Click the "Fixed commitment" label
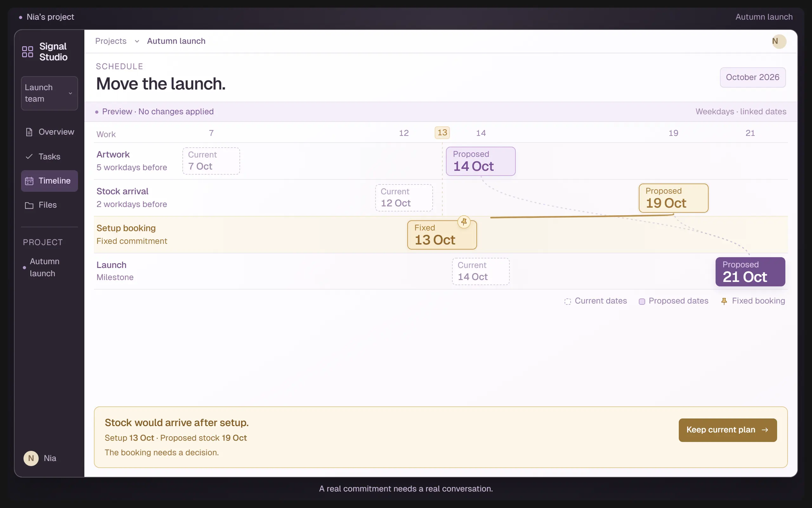The height and width of the screenshot is (508, 812). point(132,241)
